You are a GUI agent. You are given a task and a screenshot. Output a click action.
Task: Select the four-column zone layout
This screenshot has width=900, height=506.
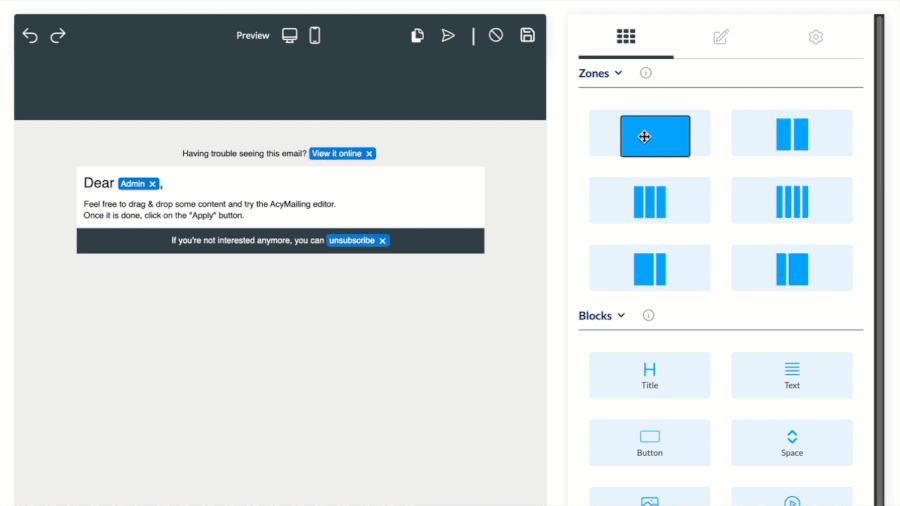point(792,200)
